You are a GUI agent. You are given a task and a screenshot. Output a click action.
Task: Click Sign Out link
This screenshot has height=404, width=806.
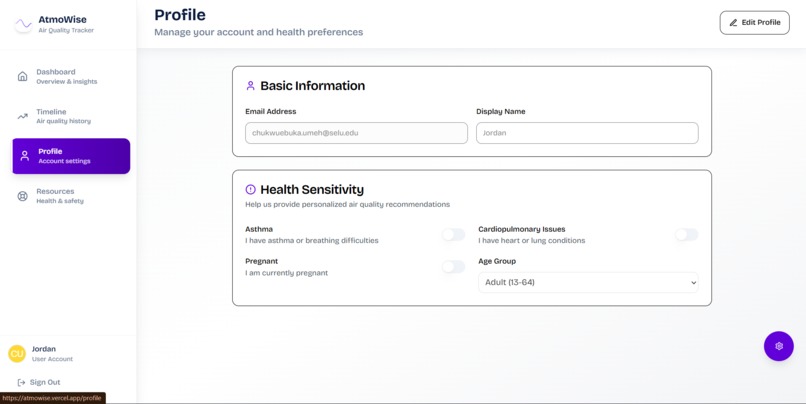tap(39, 382)
